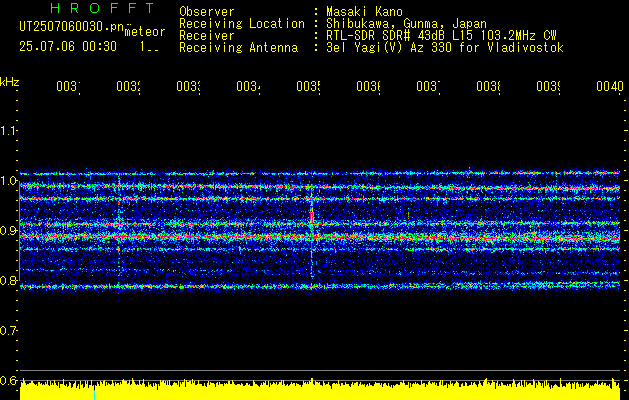Click the 0032 time marker
This screenshot has height=400, width=629.
128,86
